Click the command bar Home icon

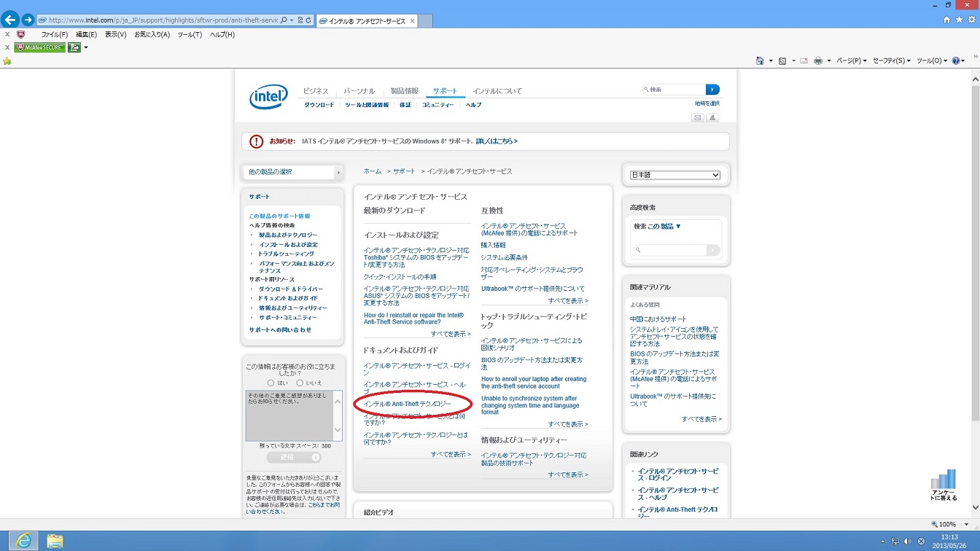(x=760, y=60)
